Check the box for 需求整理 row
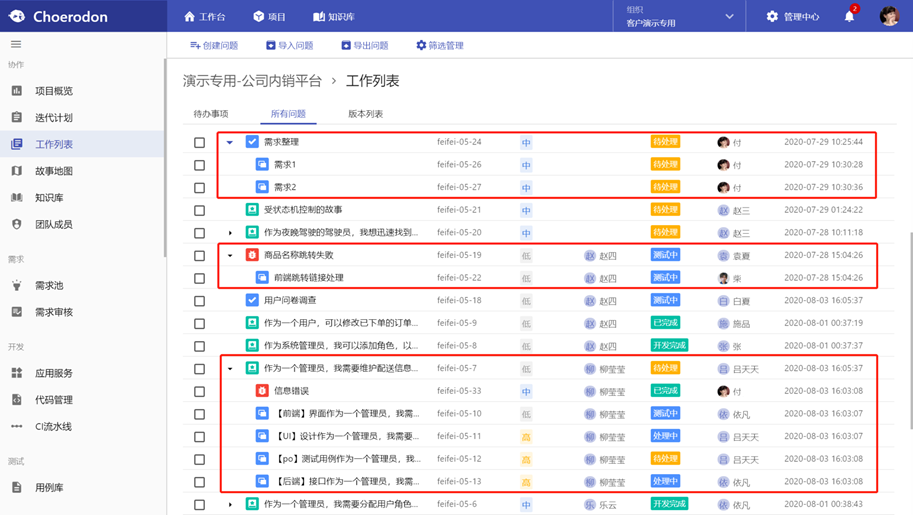 (199, 143)
